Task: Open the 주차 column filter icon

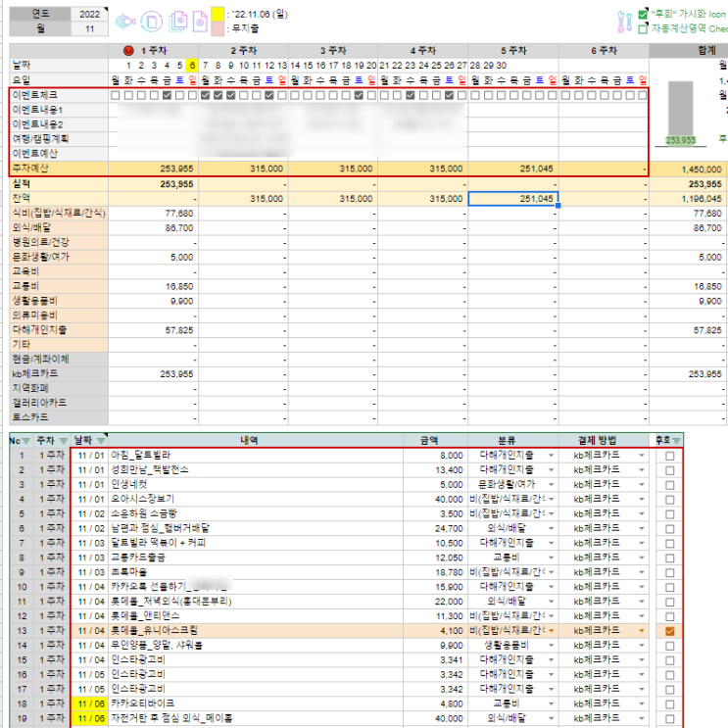Action: point(64,441)
